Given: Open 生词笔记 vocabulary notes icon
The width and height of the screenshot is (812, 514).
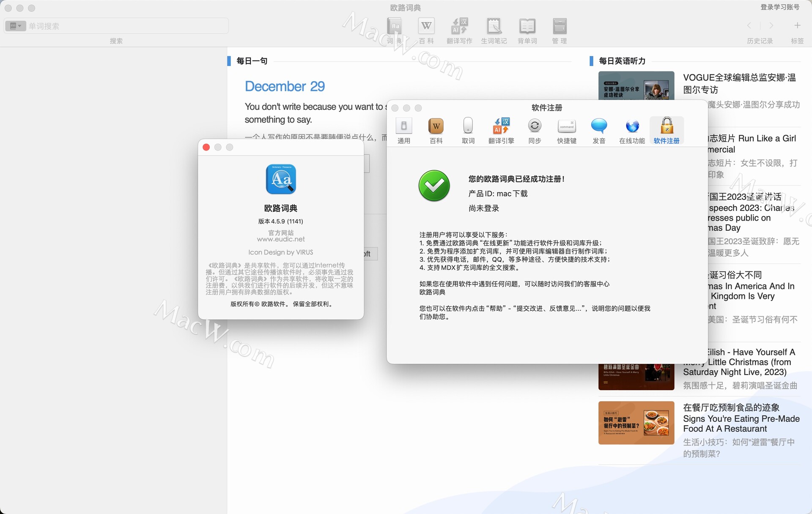Looking at the screenshot, I should point(494,30).
